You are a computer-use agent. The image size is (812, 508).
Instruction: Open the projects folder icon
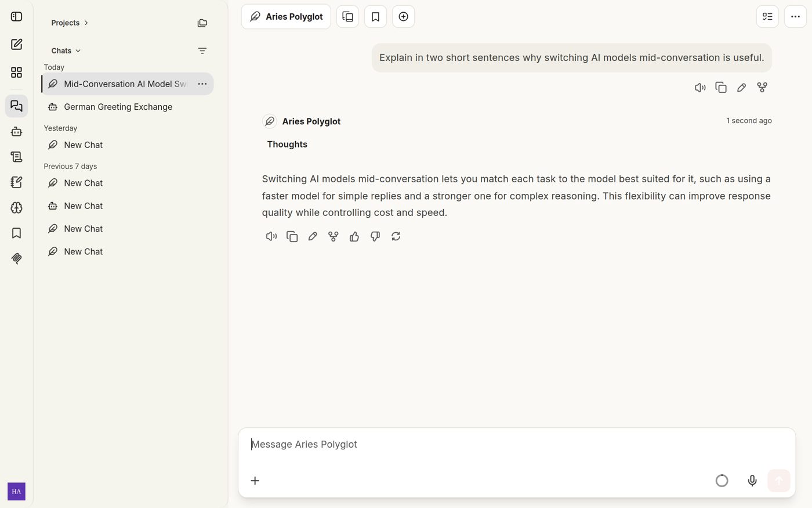[x=202, y=23]
